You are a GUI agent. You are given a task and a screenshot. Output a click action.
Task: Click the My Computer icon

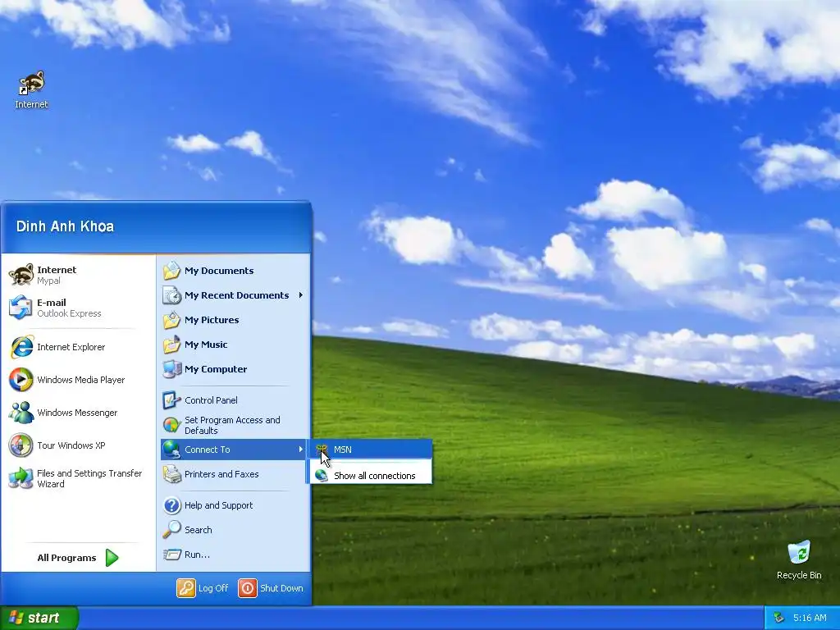(172, 369)
